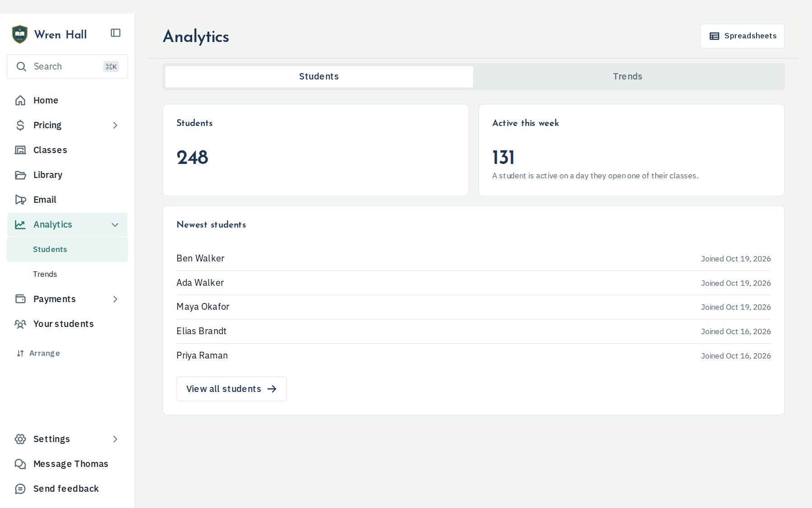Click the Newest students heading
This screenshot has height=508, width=812.
pyautogui.click(x=211, y=224)
